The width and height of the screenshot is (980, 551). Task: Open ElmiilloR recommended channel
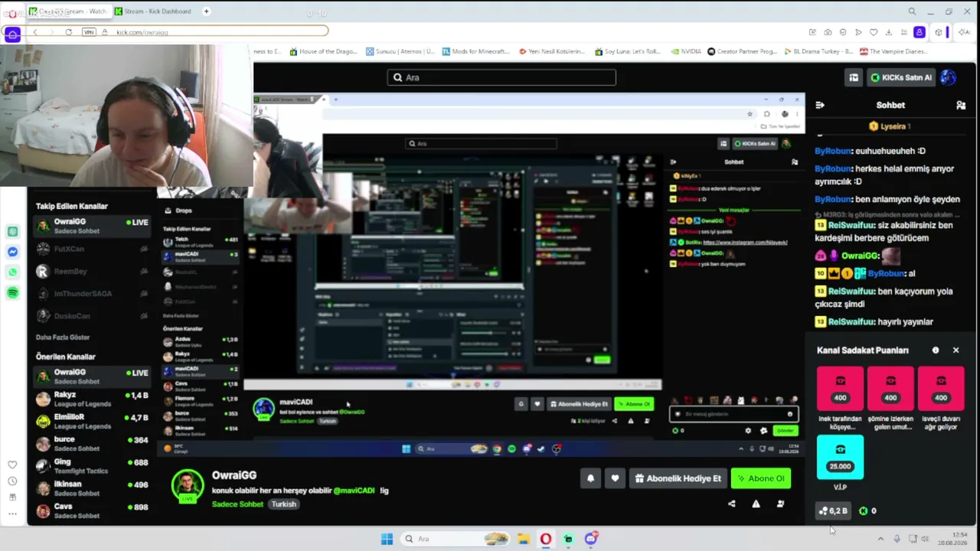(x=92, y=422)
